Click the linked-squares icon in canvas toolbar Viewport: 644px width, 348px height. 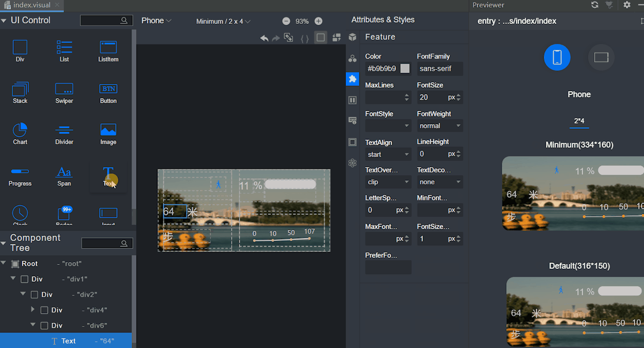(289, 37)
